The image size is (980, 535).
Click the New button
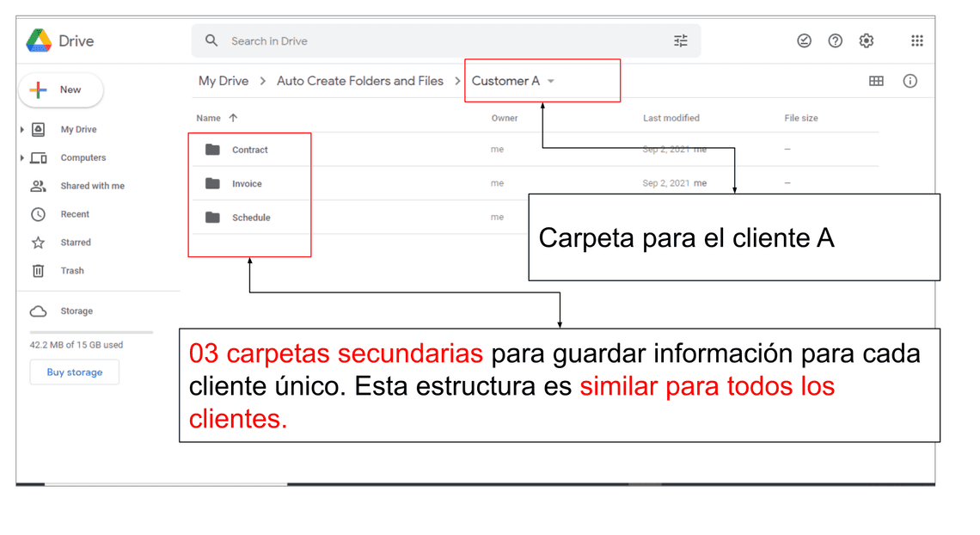[60, 89]
